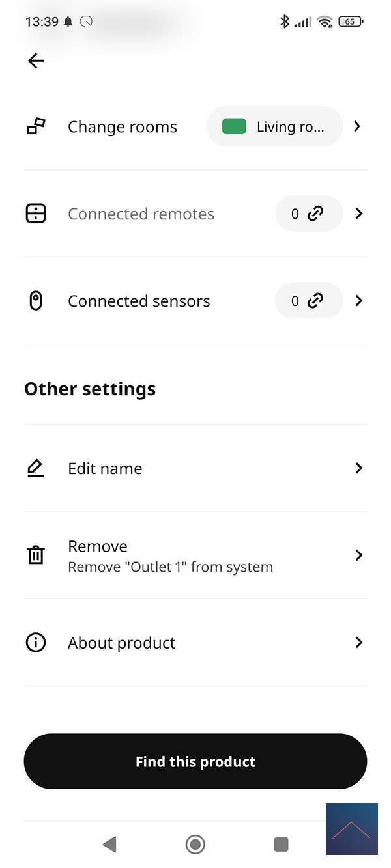This screenshot has width=391, height=868.
Task: Tap the Change rooms icon
Action: click(36, 126)
